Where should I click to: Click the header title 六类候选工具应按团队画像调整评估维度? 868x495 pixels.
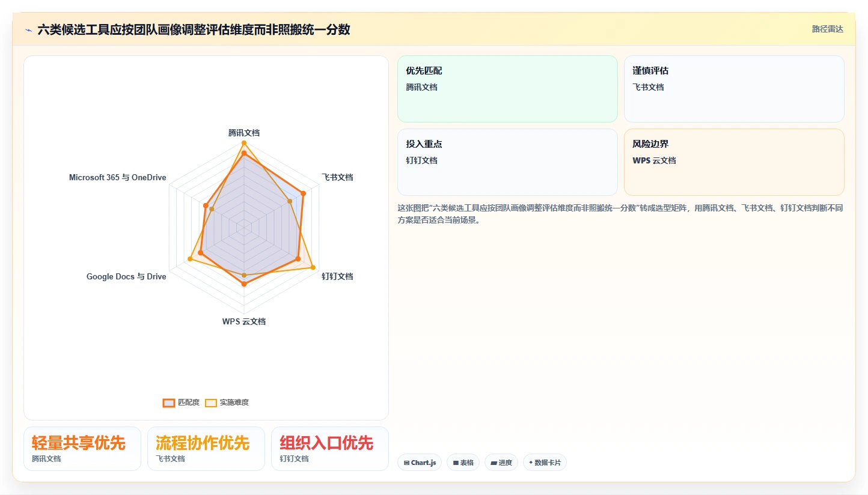(x=194, y=29)
